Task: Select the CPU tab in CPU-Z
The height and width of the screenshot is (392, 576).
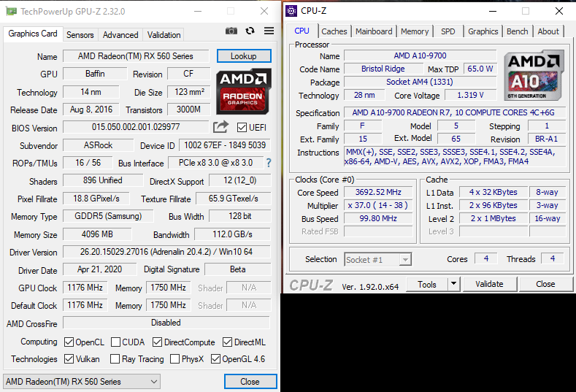Action: (x=302, y=31)
